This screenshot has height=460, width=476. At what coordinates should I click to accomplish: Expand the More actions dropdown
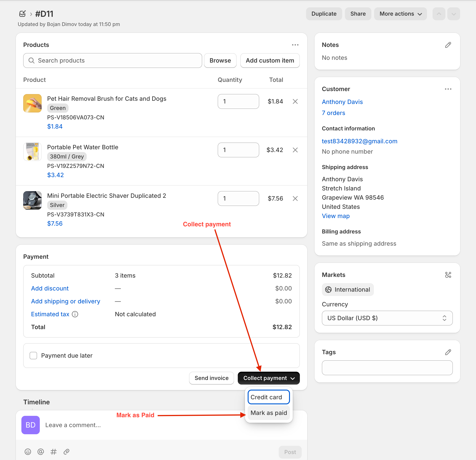(400, 14)
